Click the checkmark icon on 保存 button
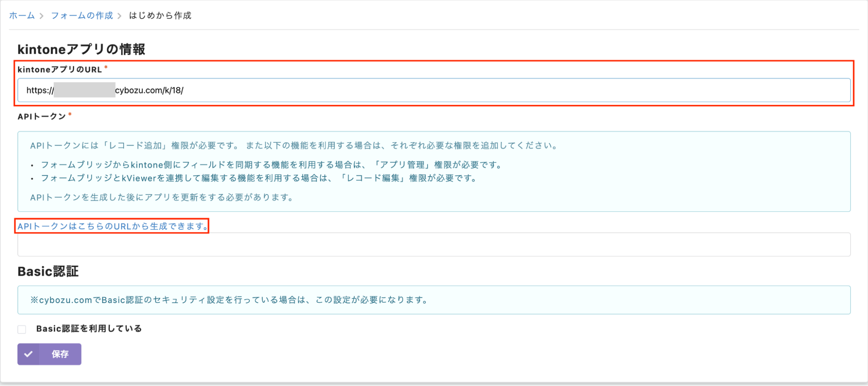868x386 pixels. point(28,354)
